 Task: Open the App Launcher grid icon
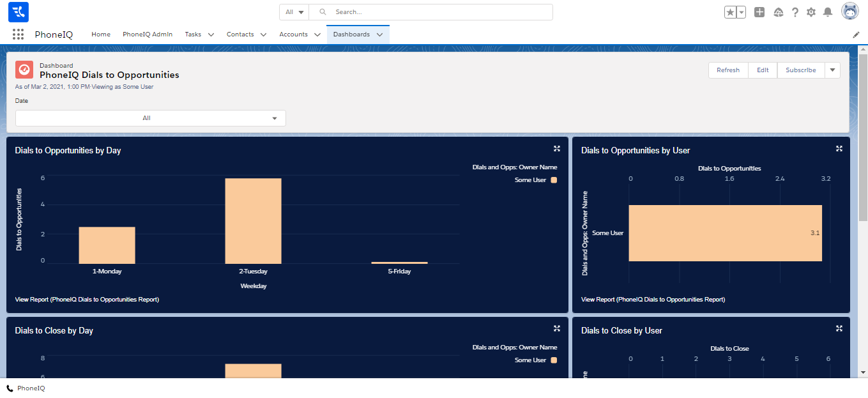(18, 34)
